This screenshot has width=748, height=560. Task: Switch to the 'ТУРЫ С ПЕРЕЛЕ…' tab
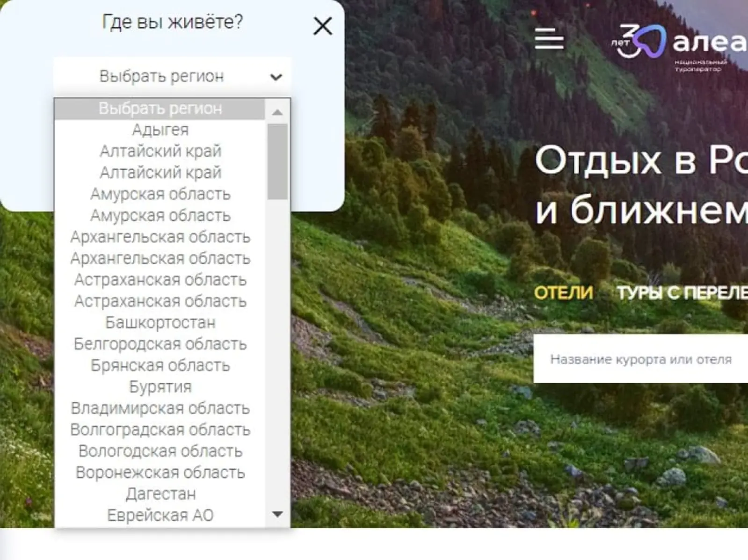pos(682,293)
